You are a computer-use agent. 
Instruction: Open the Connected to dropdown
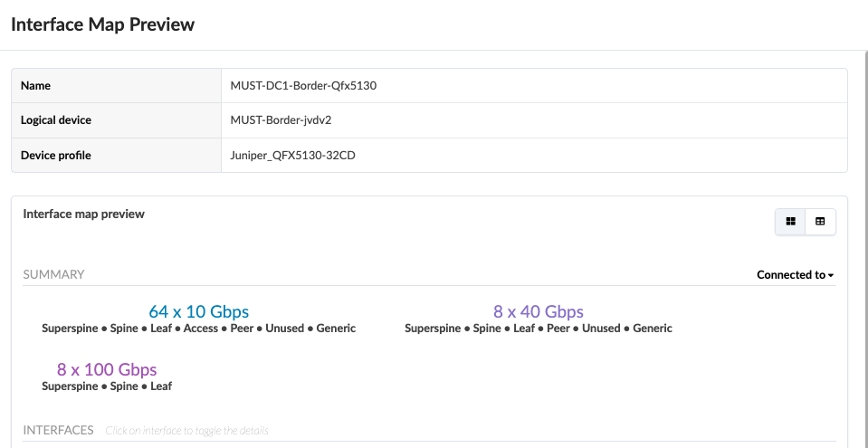tap(795, 275)
